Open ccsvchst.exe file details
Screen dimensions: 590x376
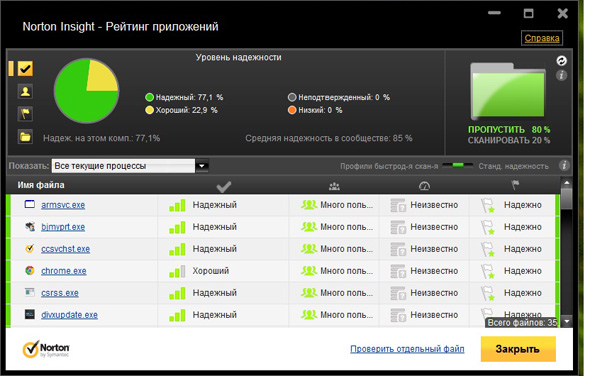click(x=65, y=249)
